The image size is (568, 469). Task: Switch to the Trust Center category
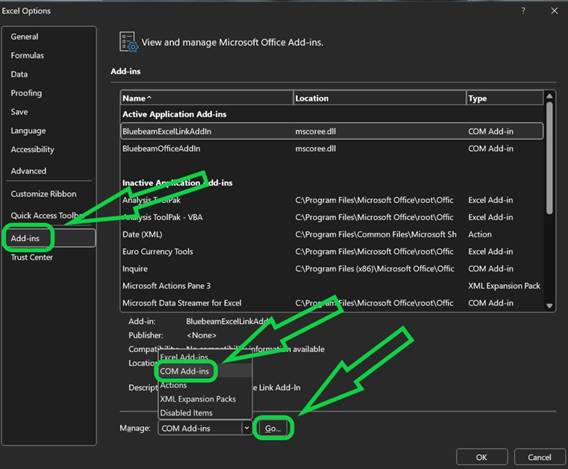[x=32, y=257]
